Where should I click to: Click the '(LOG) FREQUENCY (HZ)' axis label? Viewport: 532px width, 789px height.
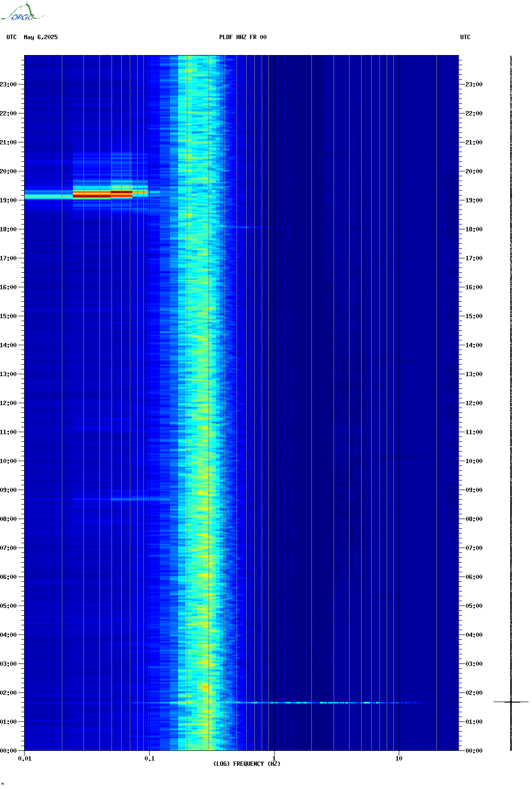pos(247,764)
